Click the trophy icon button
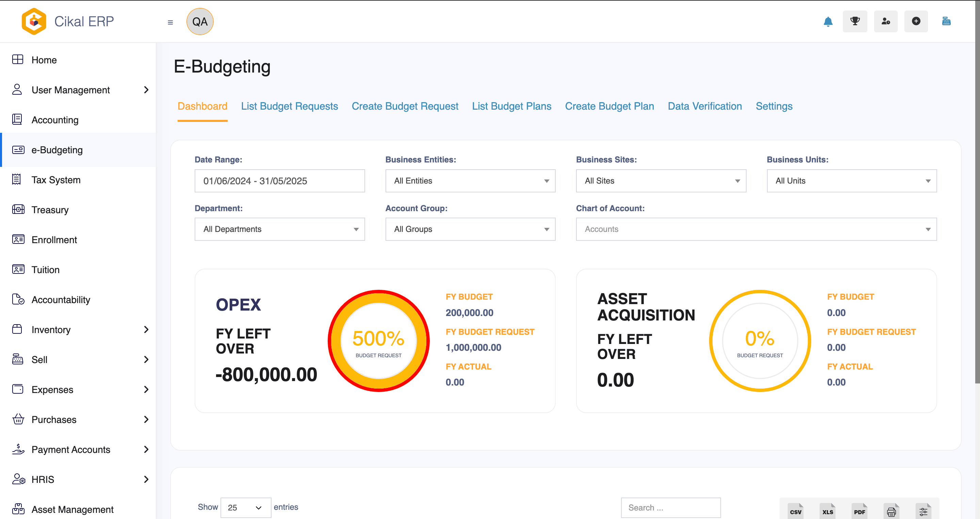980x519 pixels. pyautogui.click(x=855, y=21)
